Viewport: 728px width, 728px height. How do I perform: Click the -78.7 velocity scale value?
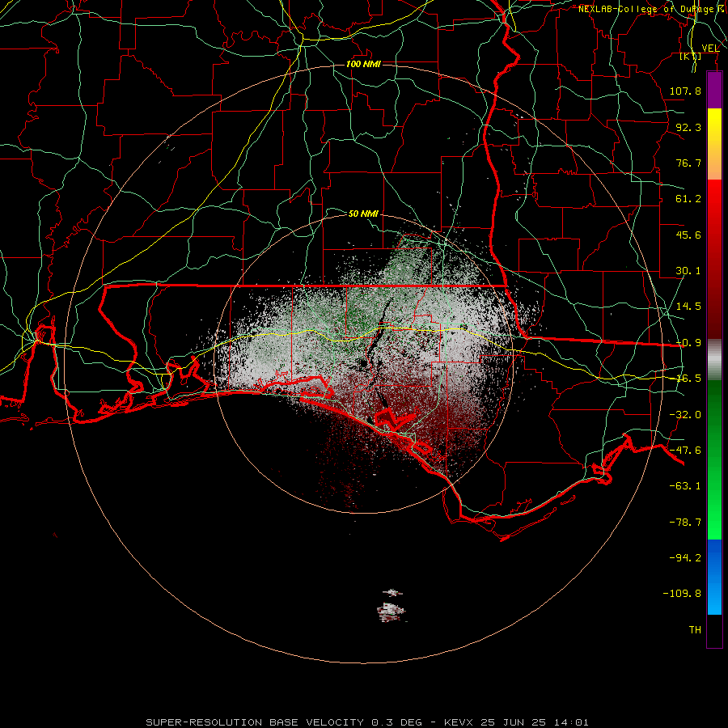pos(685,523)
